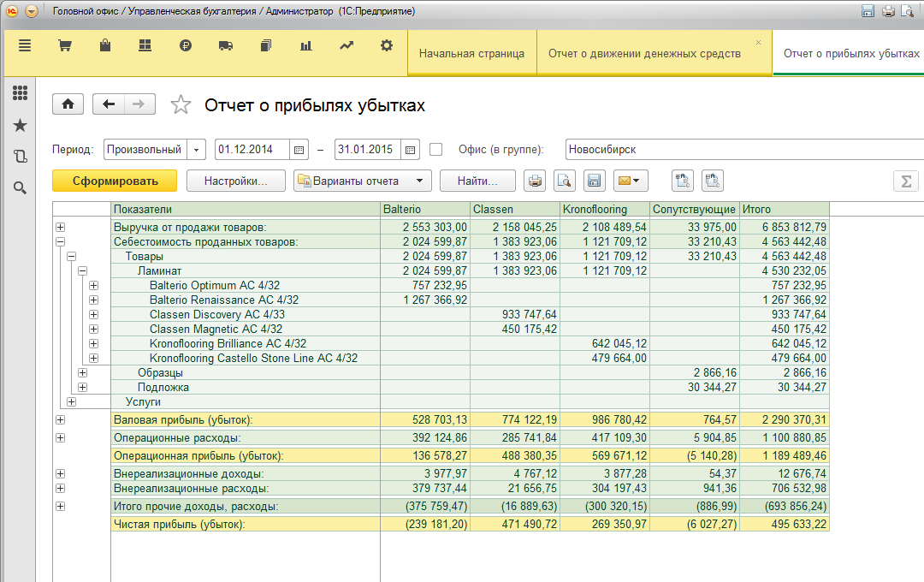Open the Варианты отчета dropdown
Viewport: 924px width, 582px height.
coord(363,181)
